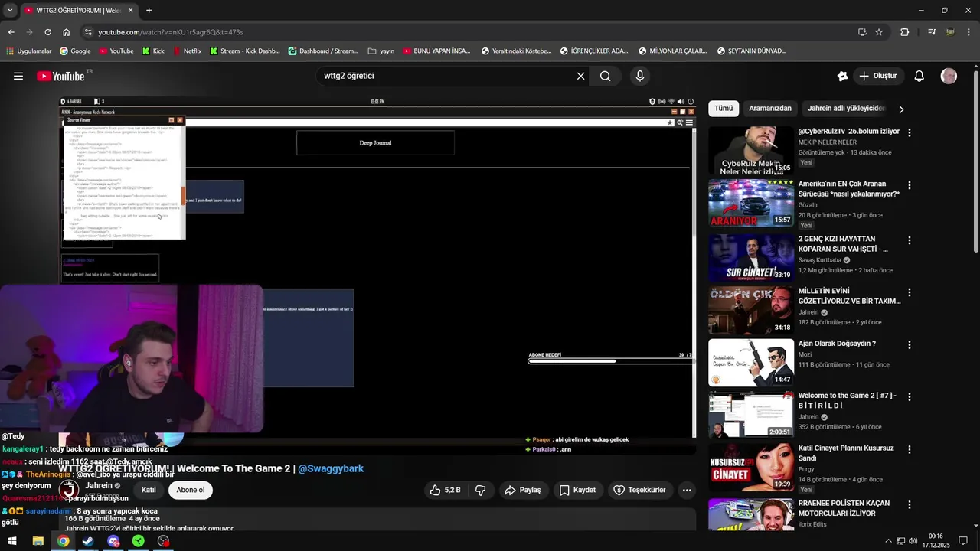Open more video actions ellipsis
Image resolution: width=980 pixels, height=551 pixels.
point(687,490)
